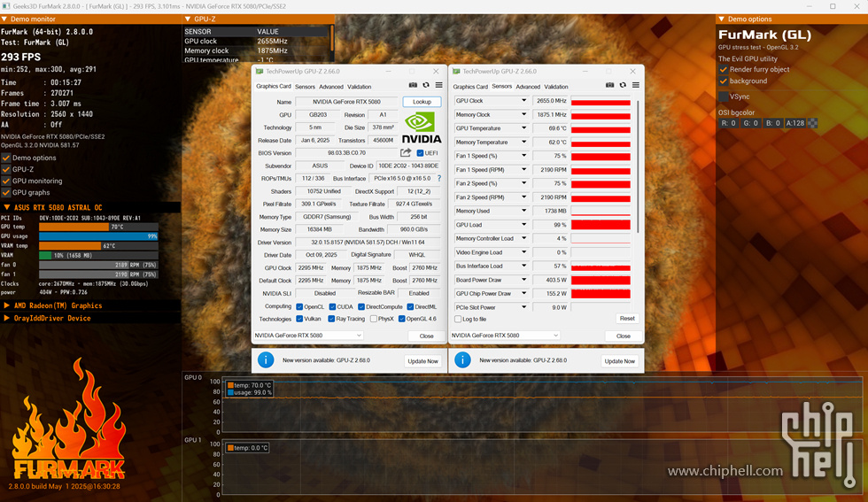
Task: Click the refresh icon in Graphics Card window
Action: click(x=425, y=86)
